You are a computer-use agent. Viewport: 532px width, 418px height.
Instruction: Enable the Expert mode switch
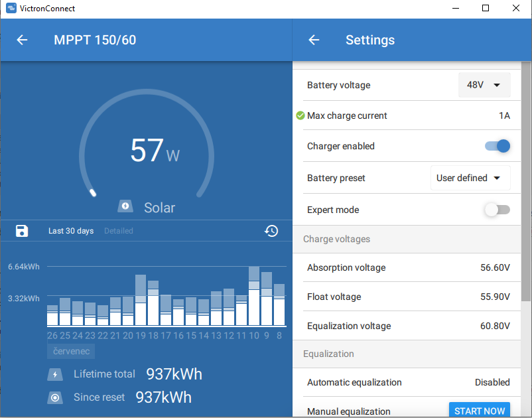click(x=498, y=210)
